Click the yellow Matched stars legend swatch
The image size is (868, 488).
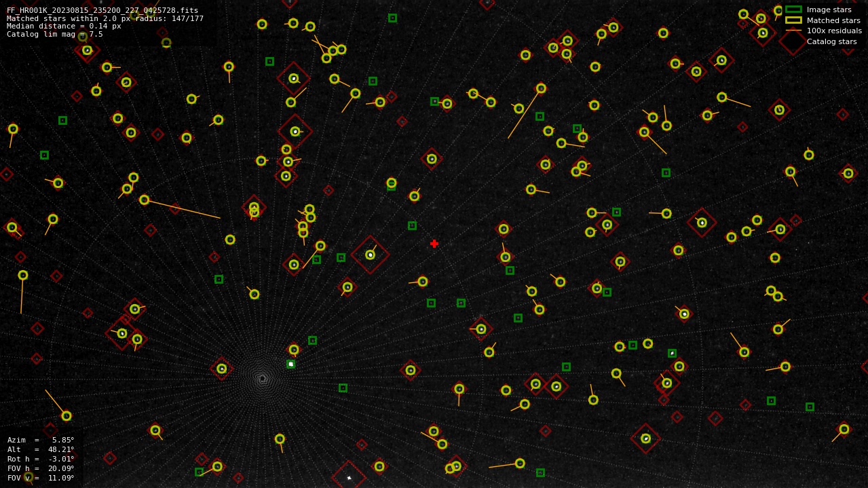pos(793,20)
